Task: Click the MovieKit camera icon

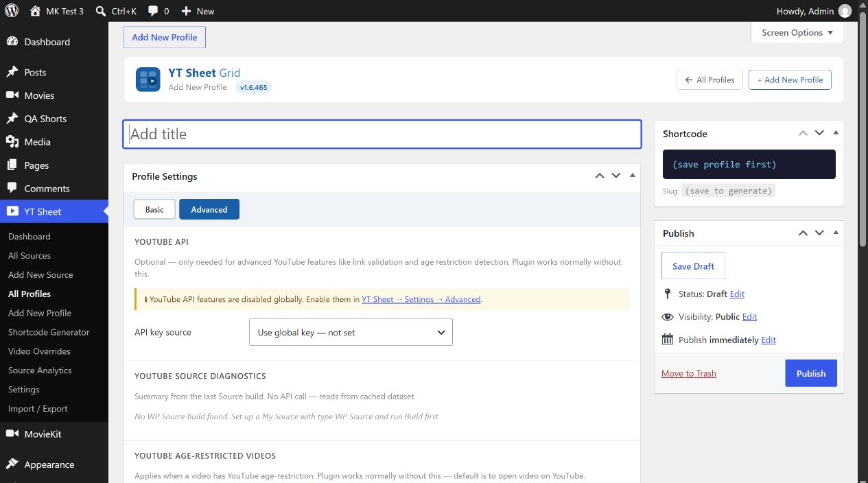Action: point(12,434)
